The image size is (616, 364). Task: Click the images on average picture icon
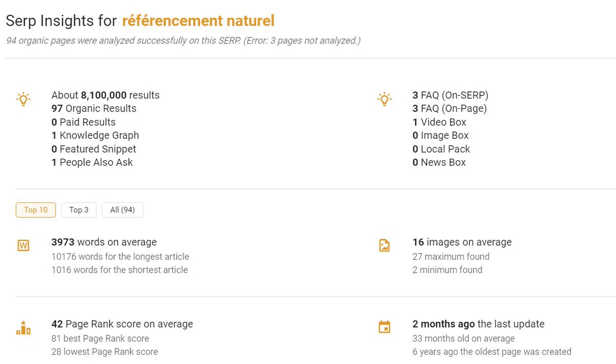tap(384, 245)
